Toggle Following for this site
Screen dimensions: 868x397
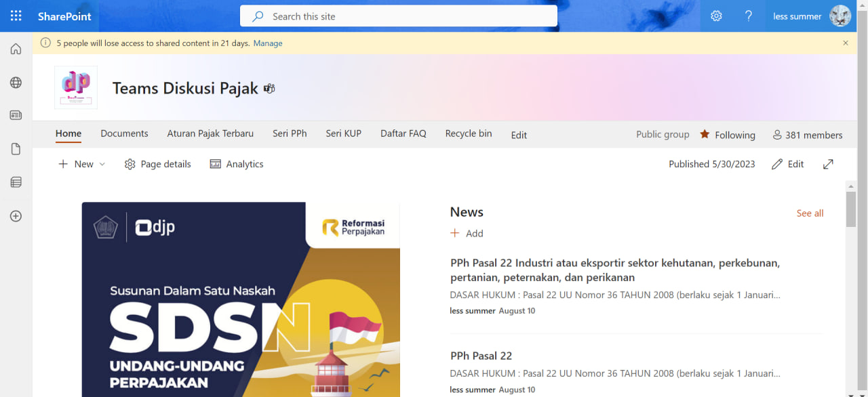click(728, 134)
